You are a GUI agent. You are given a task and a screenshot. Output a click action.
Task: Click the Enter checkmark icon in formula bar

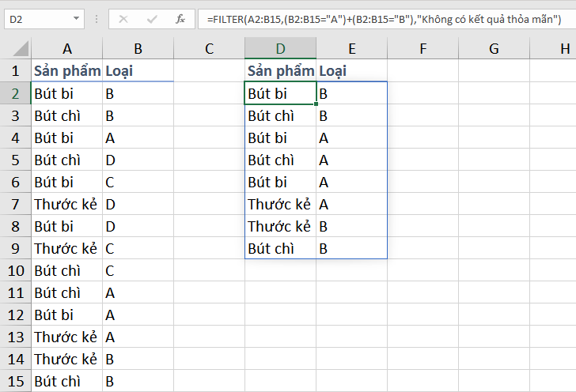coord(153,18)
